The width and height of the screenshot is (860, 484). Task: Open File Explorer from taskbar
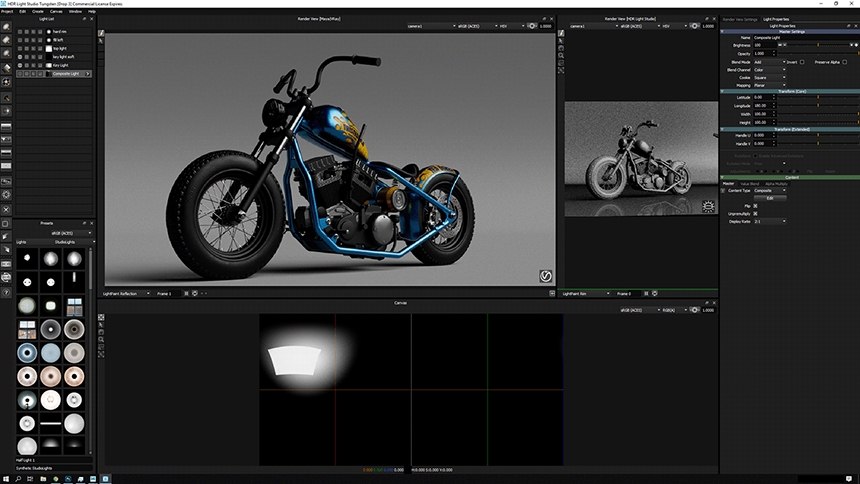[x=43, y=479]
